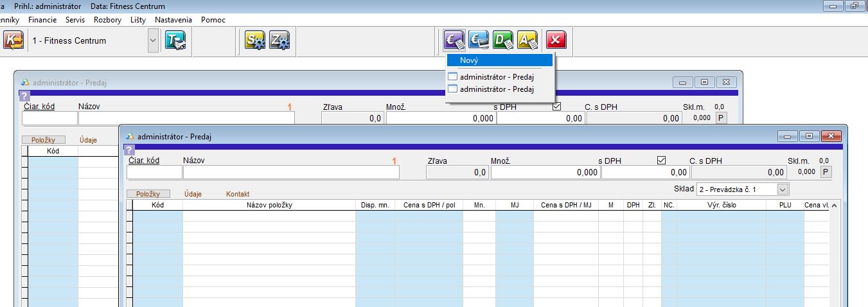The width and height of the screenshot is (868, 307).
Task: Open Údaje tab in the front window
Action: 193,194
